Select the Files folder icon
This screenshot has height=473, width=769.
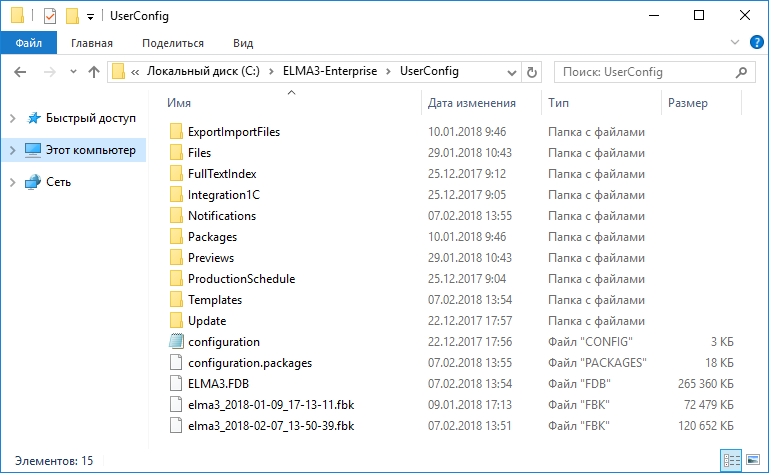176,153
